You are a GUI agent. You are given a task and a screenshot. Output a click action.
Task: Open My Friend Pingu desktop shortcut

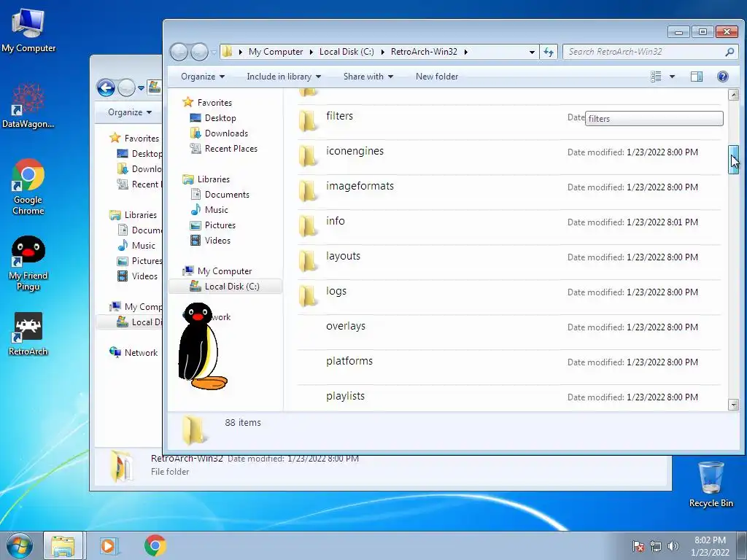tap(28, 262)
